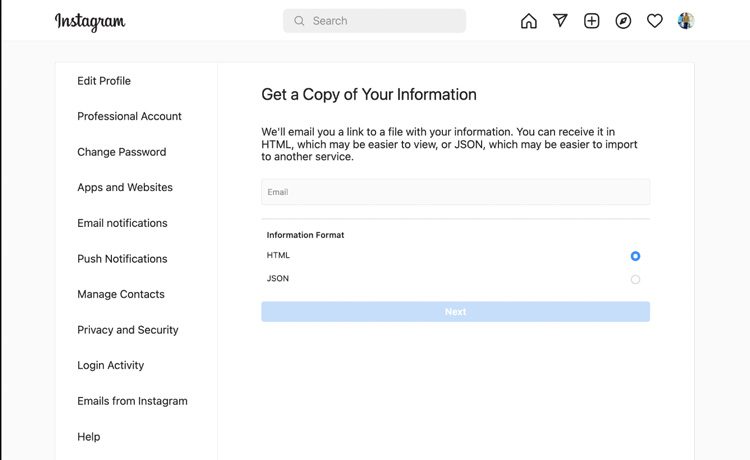Open profile avatar menu

tap(686, 21)
